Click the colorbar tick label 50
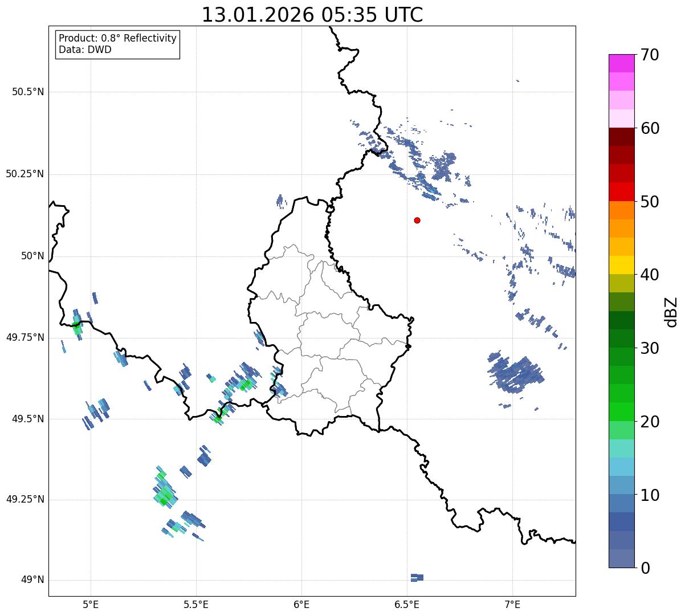 (x=650, y=202)
